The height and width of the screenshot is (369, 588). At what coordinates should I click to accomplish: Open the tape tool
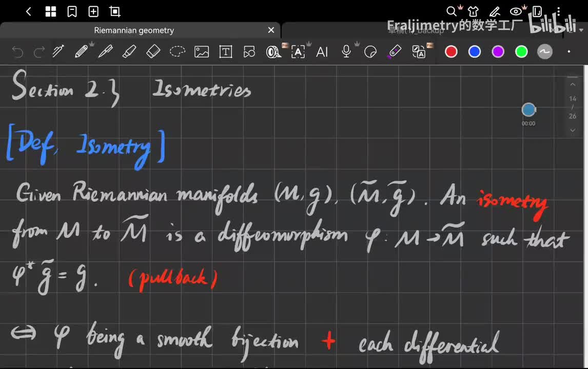click(x=273, y=52)
